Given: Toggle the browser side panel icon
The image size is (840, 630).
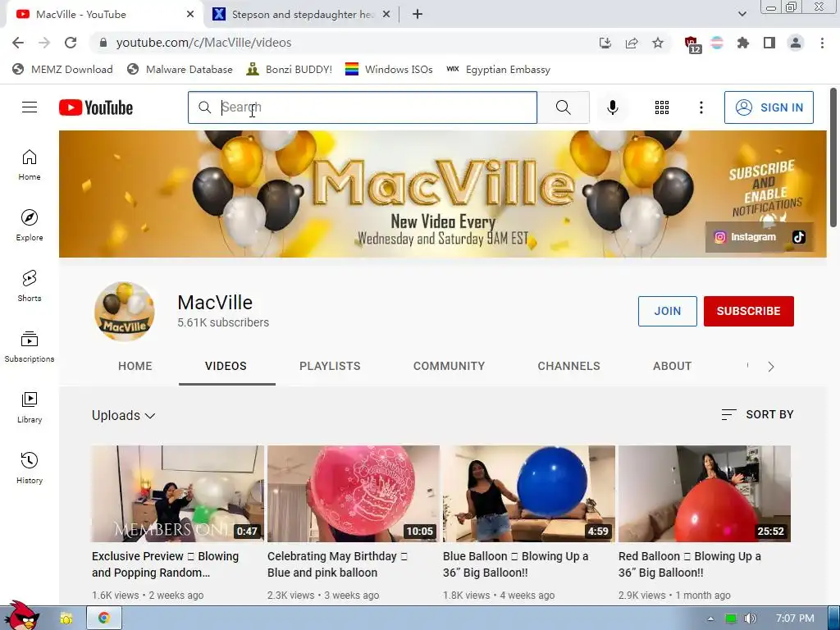Looking at the screenshot, I should coord(769,43).
